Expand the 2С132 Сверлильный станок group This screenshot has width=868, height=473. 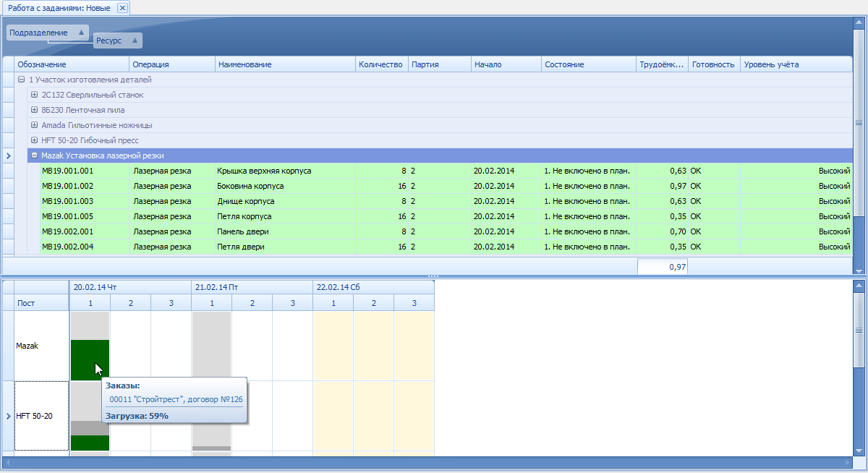(x=34, y=95)
